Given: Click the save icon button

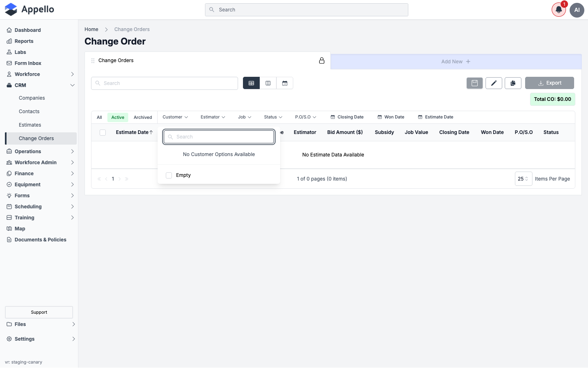Looking at the screenshot, I should [x=474, y=83].
